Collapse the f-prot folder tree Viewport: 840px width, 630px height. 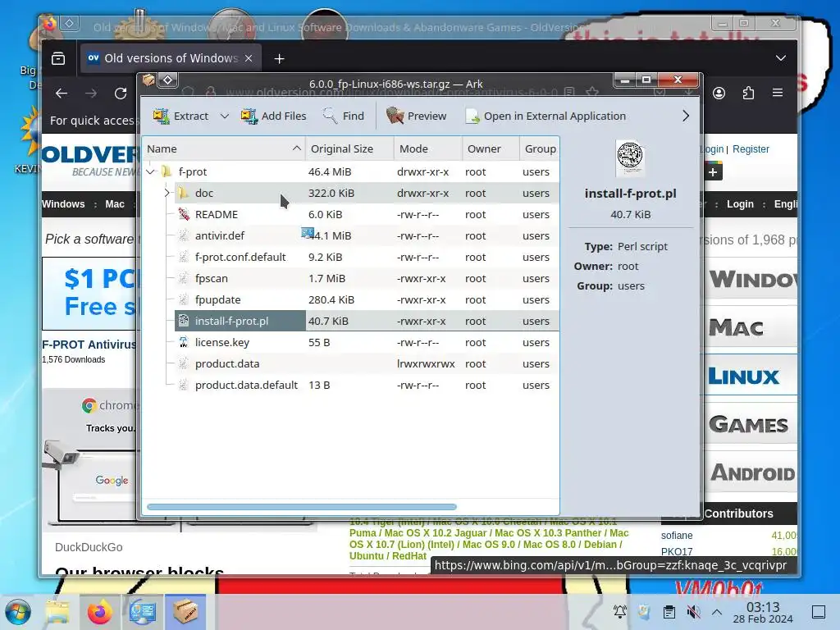(151, 172)
